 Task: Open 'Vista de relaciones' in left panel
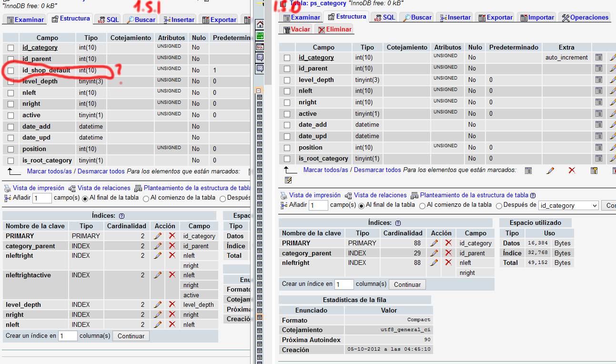(104, 188)
